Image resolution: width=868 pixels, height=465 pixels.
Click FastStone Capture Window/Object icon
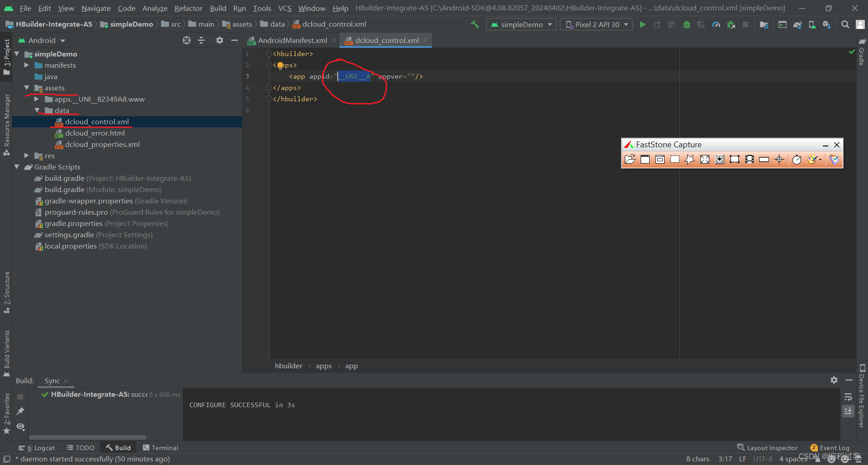(x=660, y=159)
